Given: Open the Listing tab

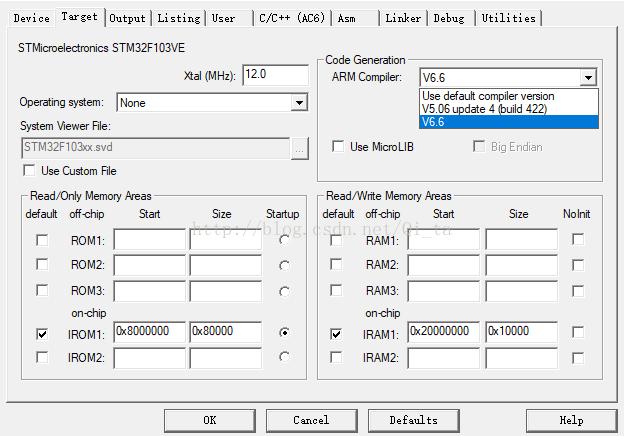Looking at the screenshot, I should click(179, 18).
